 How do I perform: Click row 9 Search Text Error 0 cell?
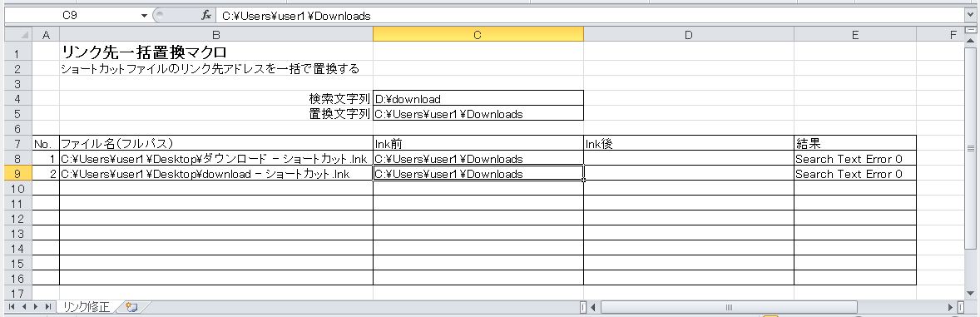pyautogui.click(x=855, y=173)
